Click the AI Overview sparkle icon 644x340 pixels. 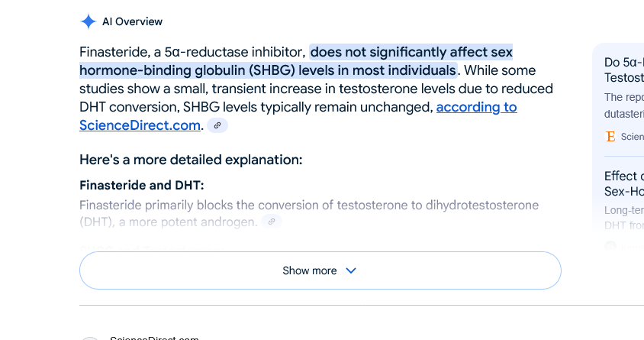pos(89,21)
